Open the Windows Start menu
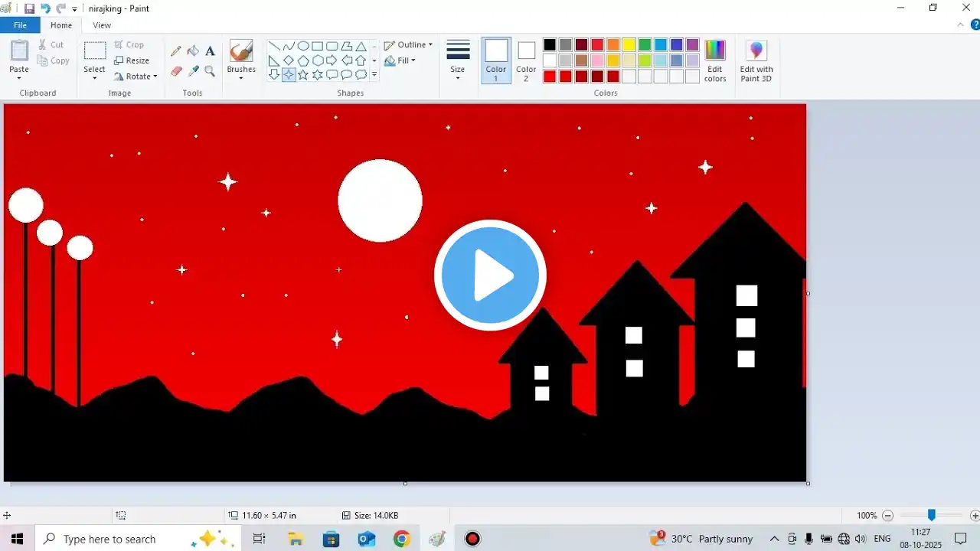 (x=17, y=539)
